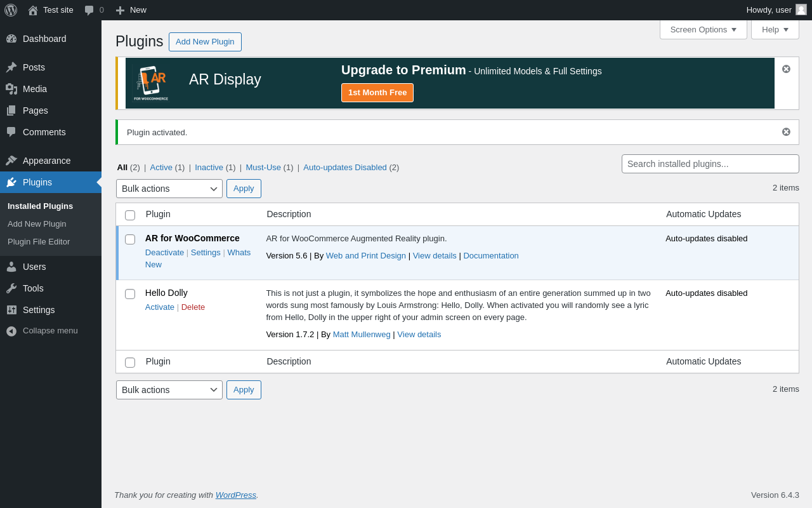812x508 pixels.
Task: Dismiss the AR Display upgrade banner
Action: (786, 69)
